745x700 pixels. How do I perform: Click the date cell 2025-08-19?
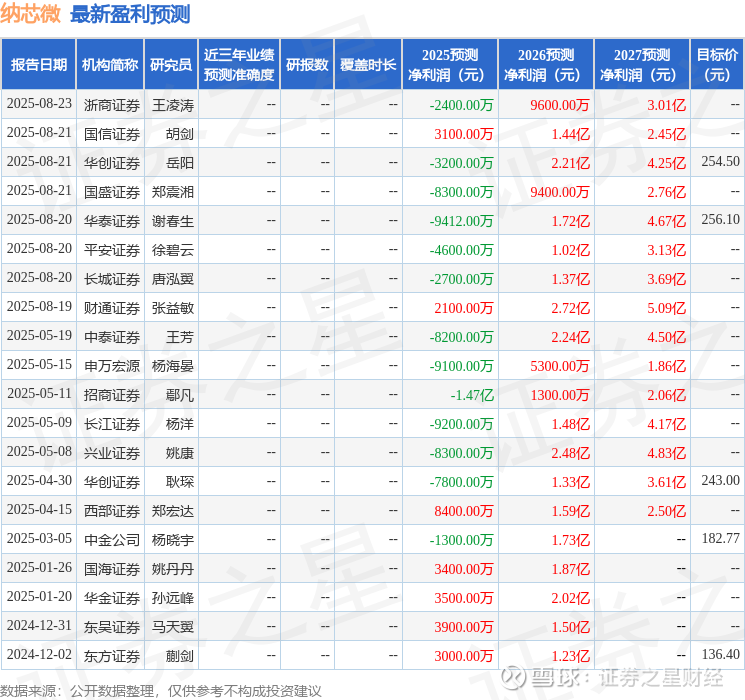pos(39,307)
